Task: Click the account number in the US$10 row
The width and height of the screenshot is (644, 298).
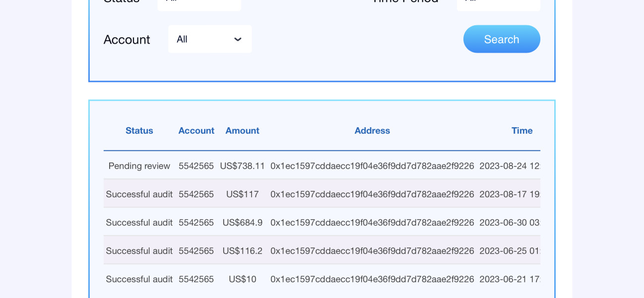Action: pos(196,279)
